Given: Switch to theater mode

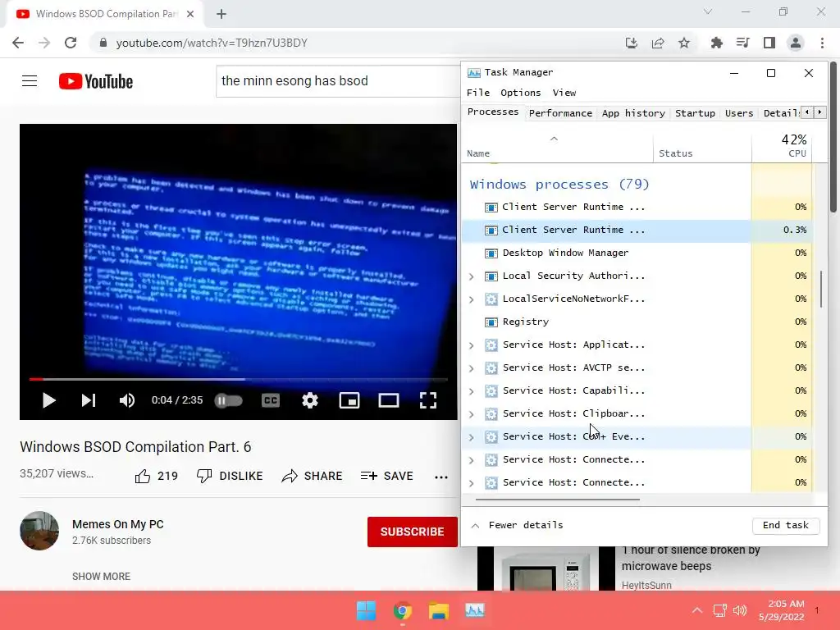Looking at the screenshot, I should (388, 400).
